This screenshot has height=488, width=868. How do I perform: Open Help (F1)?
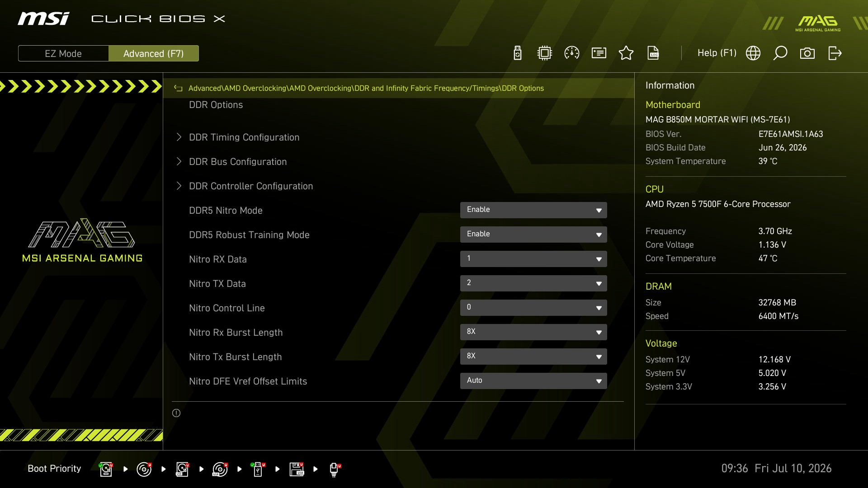[717, 53]
